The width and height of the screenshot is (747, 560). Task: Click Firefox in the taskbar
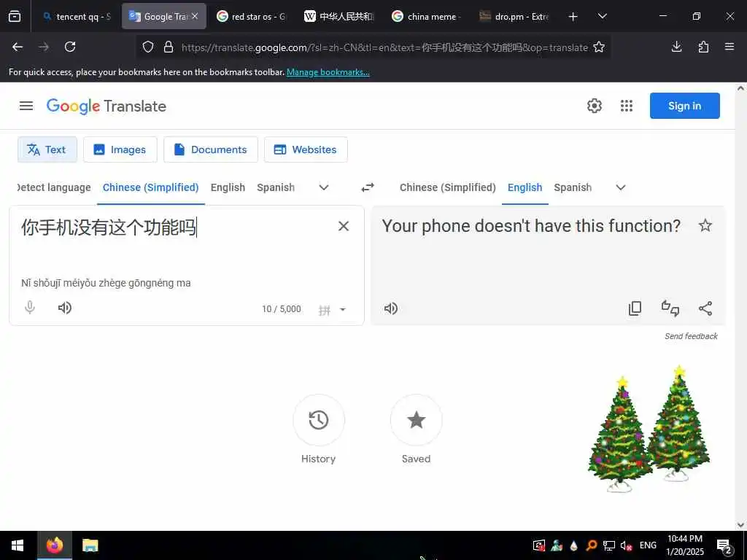(54, 545)
